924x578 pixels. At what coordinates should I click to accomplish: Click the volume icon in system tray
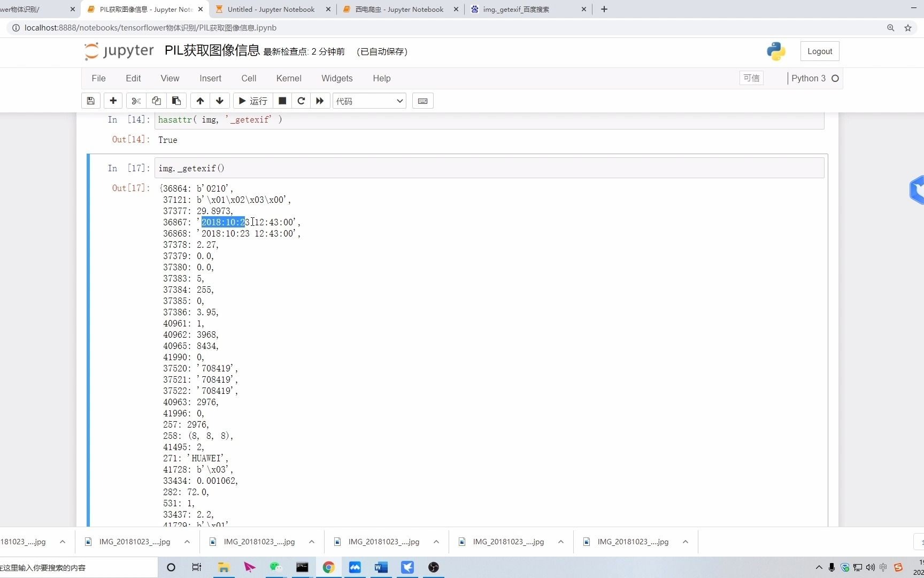coord(871,567)
